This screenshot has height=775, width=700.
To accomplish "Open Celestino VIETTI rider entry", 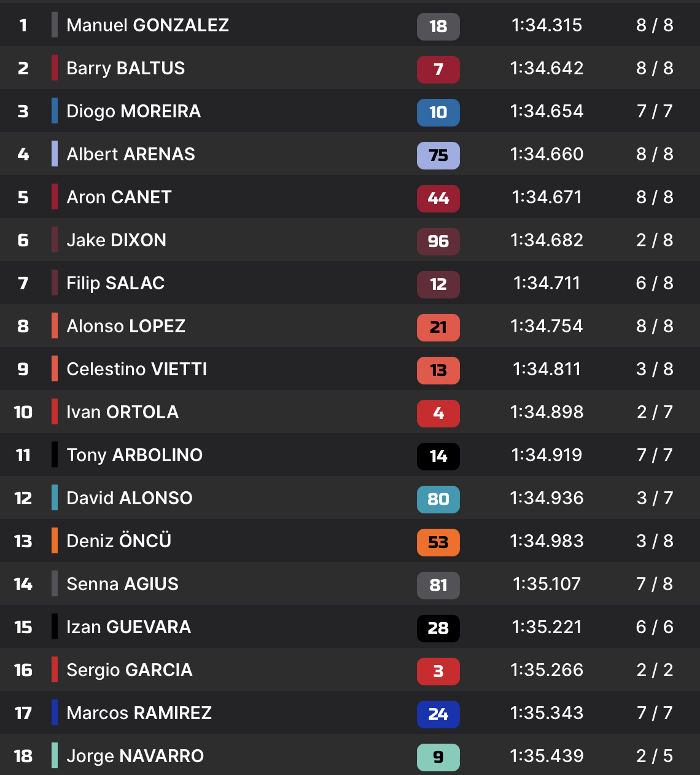I will click(136, 369).
